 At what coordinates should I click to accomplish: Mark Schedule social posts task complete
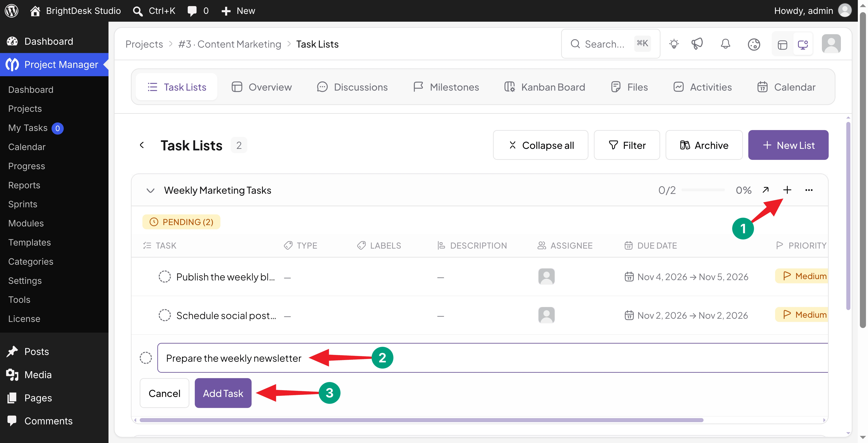[165, 315]
